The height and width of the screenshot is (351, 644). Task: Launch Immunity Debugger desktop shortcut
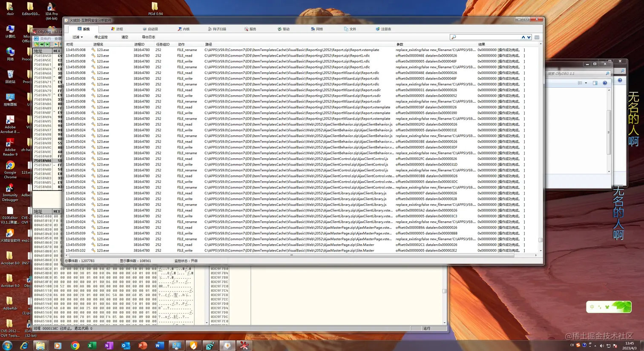10,192
